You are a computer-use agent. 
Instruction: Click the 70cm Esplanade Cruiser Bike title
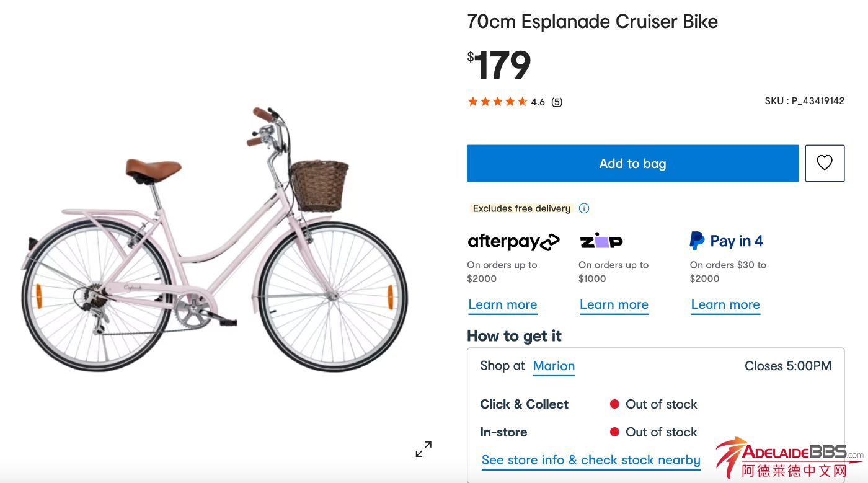coord(592,22)
